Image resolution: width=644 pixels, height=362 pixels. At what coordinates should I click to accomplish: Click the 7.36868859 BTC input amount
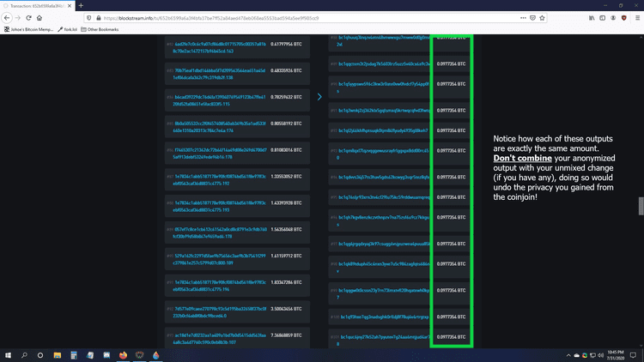point(286,335)
